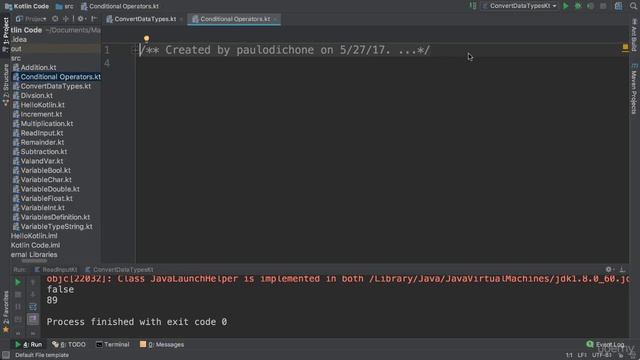The height and width of the screenshot is (360, 640).
Task: Open the 4: Run tool window tab
Action: [29, 345]
